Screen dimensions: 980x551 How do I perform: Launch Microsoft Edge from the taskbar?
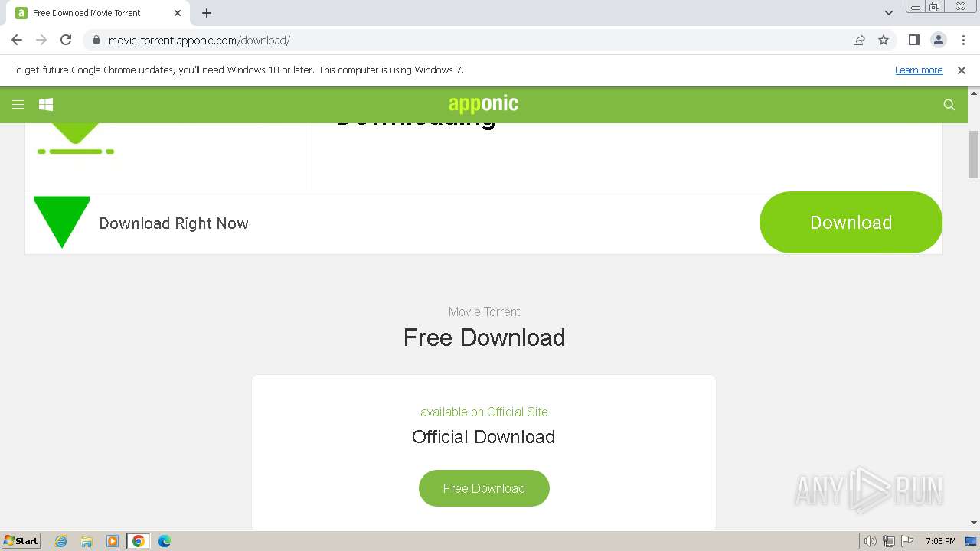pyautogui.click(x=165, y=541)
